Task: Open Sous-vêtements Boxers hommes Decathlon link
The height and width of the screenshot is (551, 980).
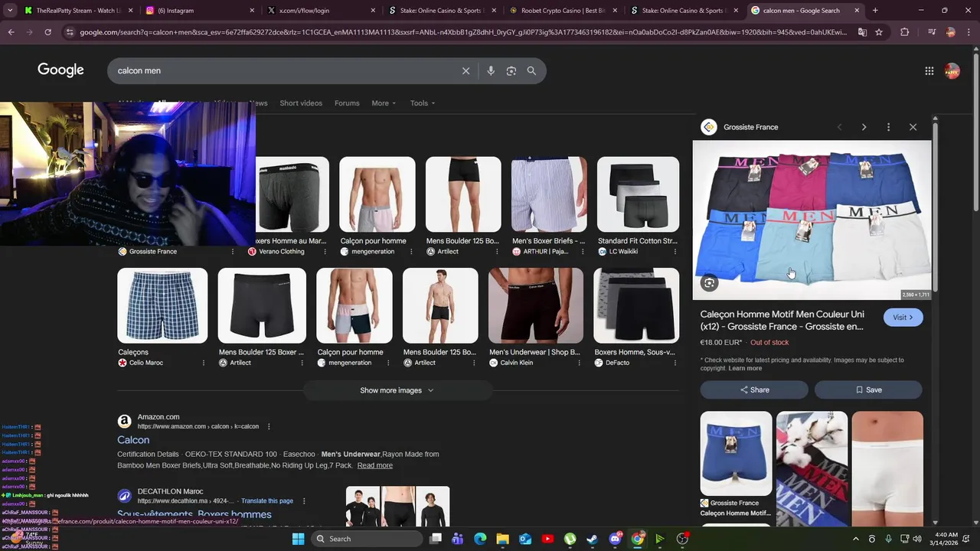Action: click(x=194, y=514)
